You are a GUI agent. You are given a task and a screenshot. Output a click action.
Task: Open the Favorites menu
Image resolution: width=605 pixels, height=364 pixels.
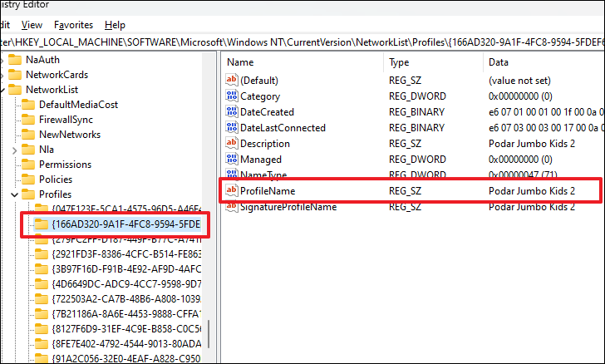point(73,25)
